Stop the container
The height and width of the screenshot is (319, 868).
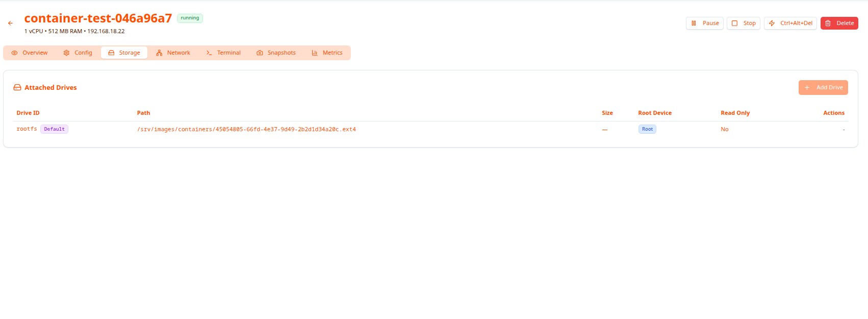tap(743, 23)
